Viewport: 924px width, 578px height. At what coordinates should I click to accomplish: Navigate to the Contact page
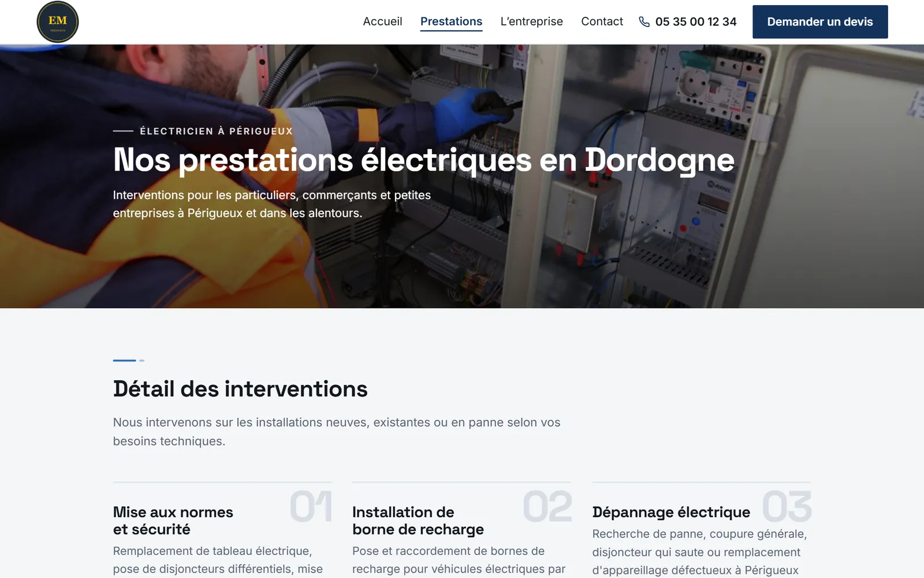click(602, 21)
